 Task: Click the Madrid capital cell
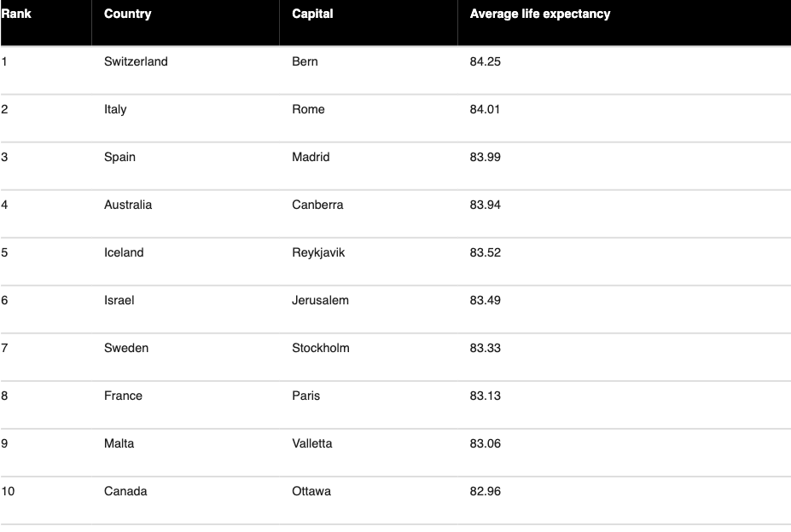point(311,157)
